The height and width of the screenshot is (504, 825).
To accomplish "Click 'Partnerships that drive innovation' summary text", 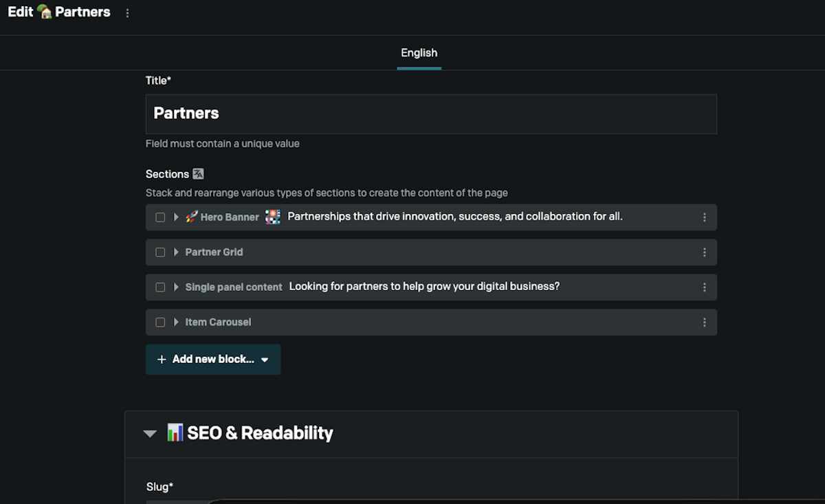I will [x=455, y=217].
